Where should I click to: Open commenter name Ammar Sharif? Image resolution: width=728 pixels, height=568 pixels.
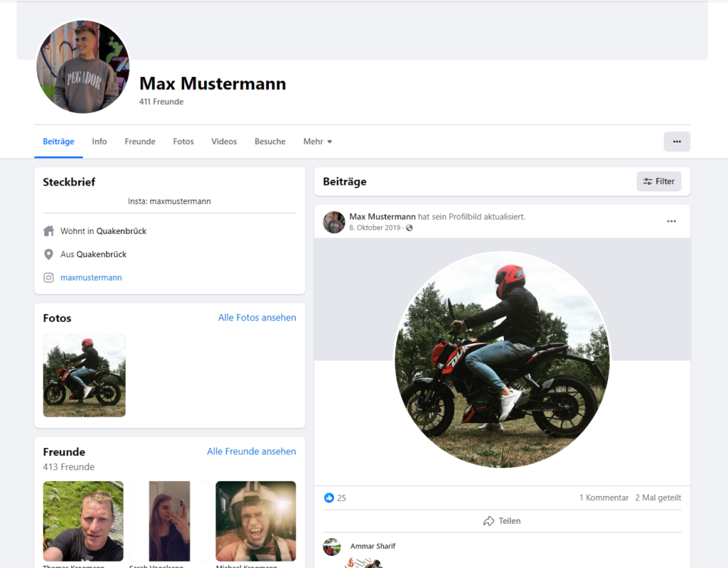point(373,546)
